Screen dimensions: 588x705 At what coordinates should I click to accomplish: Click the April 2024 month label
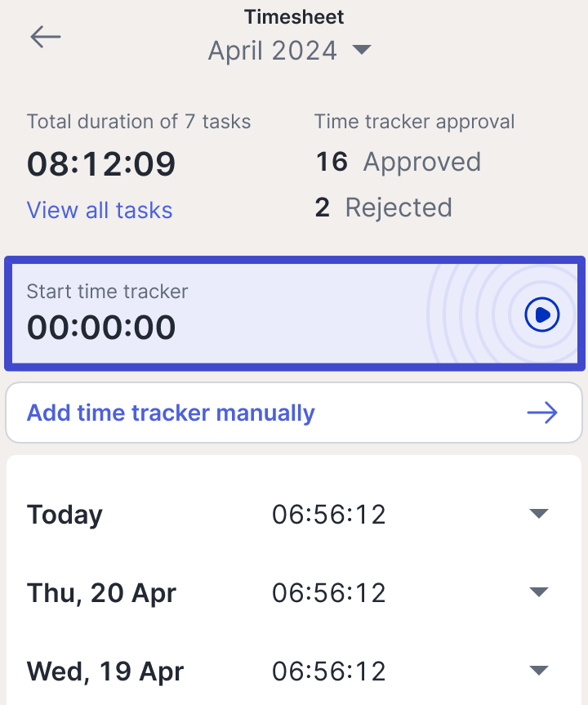tap(273, 51)
